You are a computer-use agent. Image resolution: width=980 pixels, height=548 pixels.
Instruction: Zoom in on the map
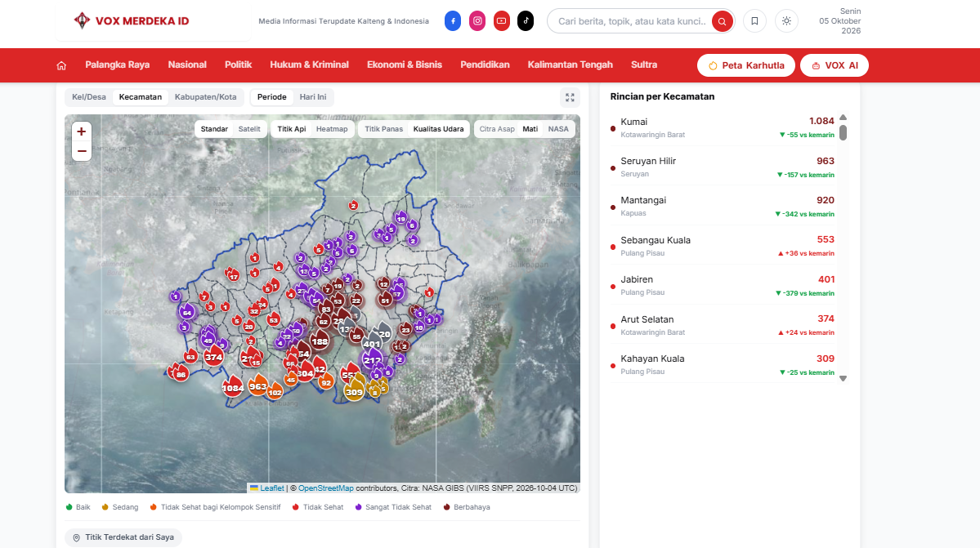pyautogui.click(x=81, y=131)
